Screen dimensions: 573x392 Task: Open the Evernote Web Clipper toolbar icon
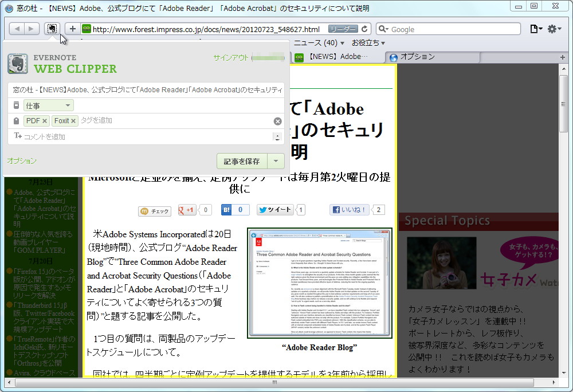52,29
